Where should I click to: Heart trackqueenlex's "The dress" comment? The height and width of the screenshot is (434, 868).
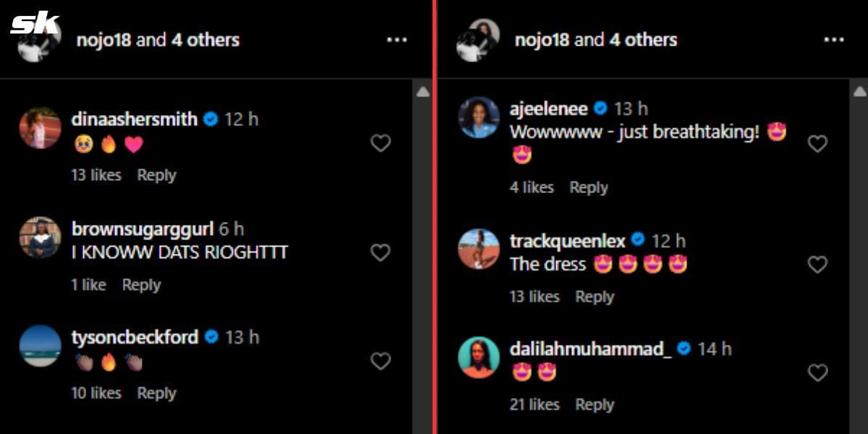(x=817, y=265)
